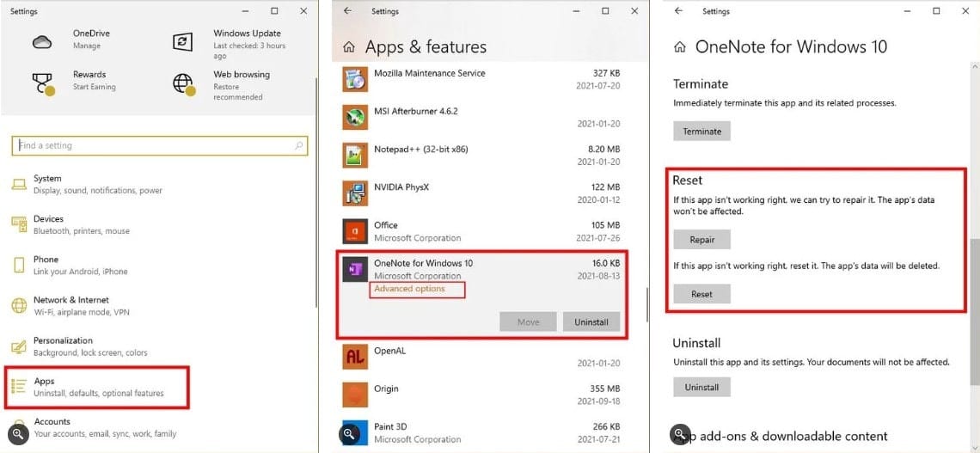
Task: Maximize the main Settings window
Action: pos(274,11)
